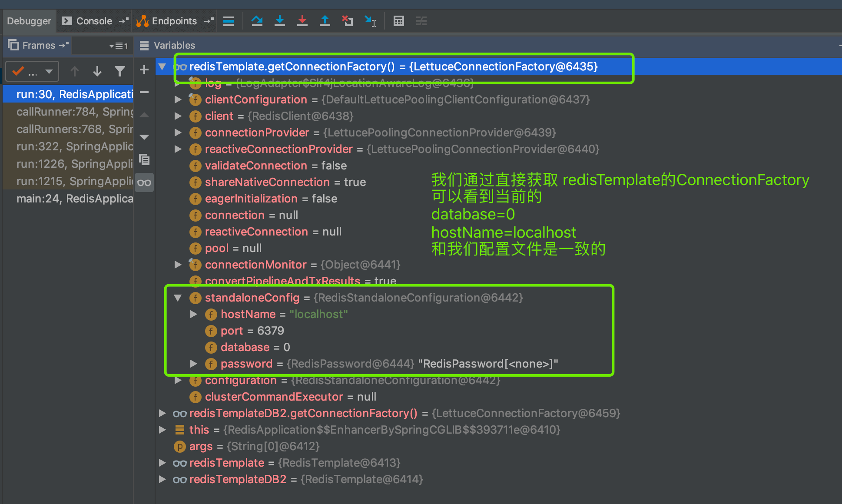Collapse the standaloneConfig tree node
This screenshot has width=842, height=504.
tap(178, 298)
